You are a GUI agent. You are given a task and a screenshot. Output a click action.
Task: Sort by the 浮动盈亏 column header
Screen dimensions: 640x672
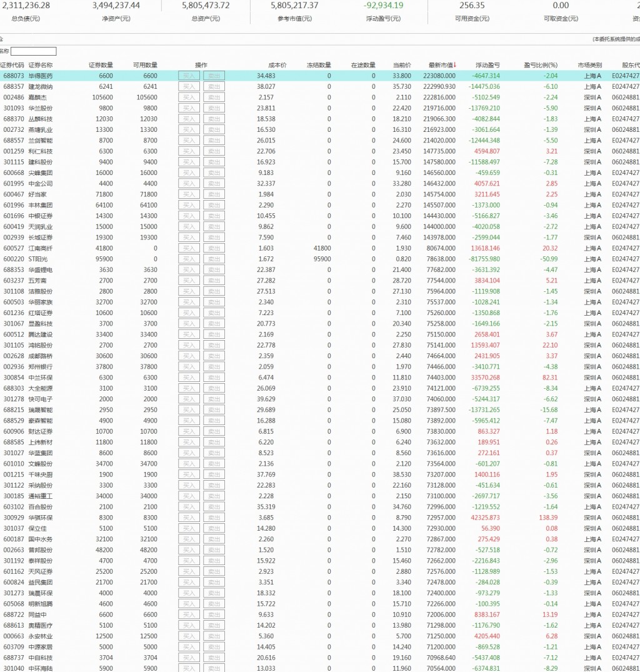tap(487, 65)
